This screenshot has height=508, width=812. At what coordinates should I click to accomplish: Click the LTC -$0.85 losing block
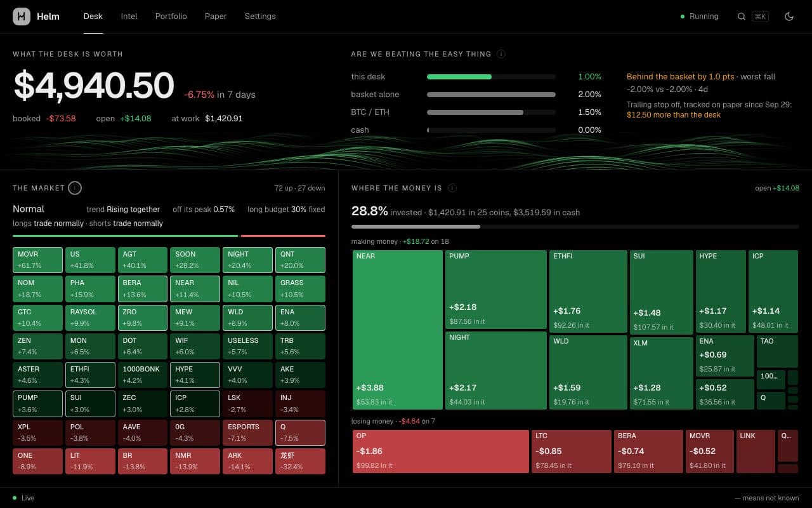pos(572,451)
